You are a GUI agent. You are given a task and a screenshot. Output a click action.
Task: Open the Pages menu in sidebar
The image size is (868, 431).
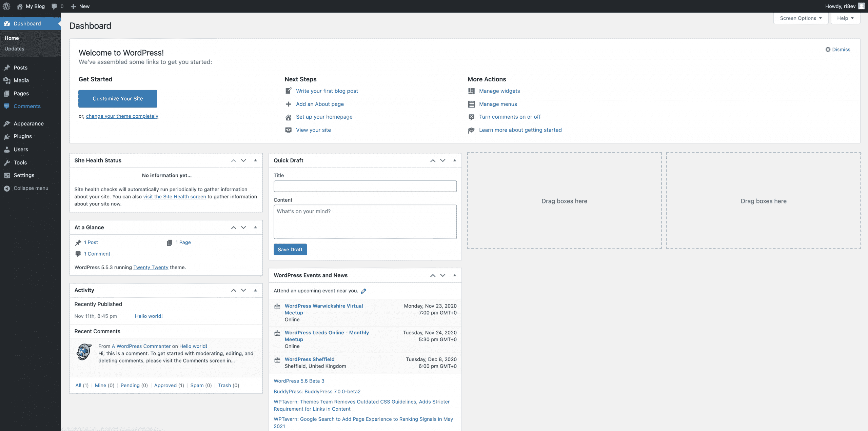click(31, 93)
